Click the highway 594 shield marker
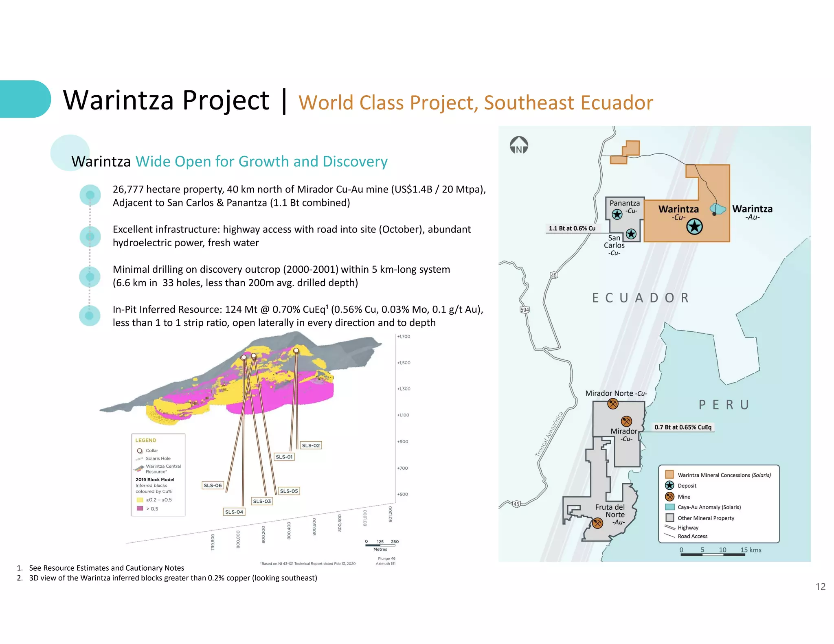This screenshot has width=834, height=644. [525, 310]
